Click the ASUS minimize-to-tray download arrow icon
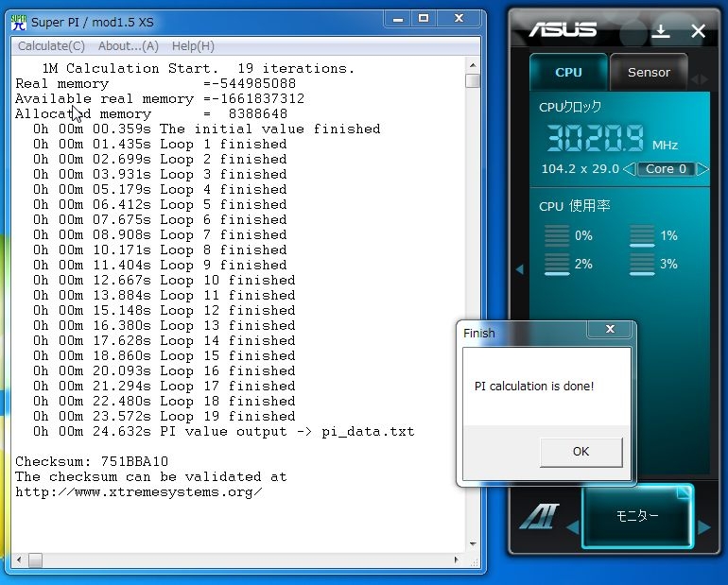The image size is (728, 585). pos(660,31)
